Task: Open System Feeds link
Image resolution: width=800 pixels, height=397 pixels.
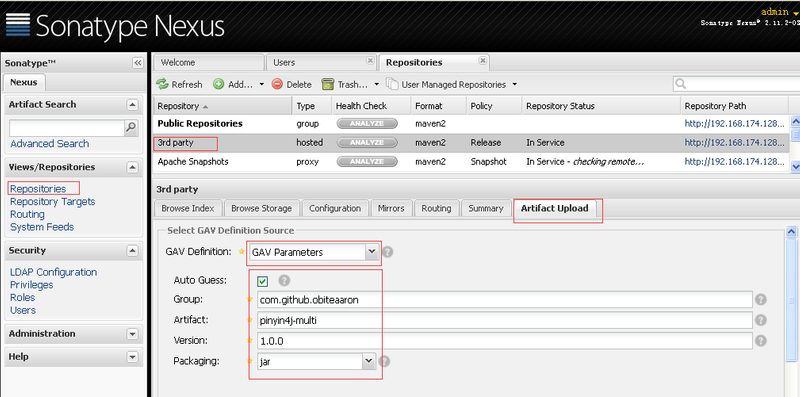Action: pos(42,227)
